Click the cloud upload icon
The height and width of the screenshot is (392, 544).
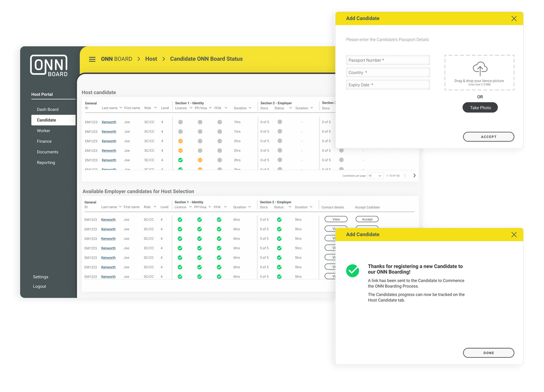point(480,69)
